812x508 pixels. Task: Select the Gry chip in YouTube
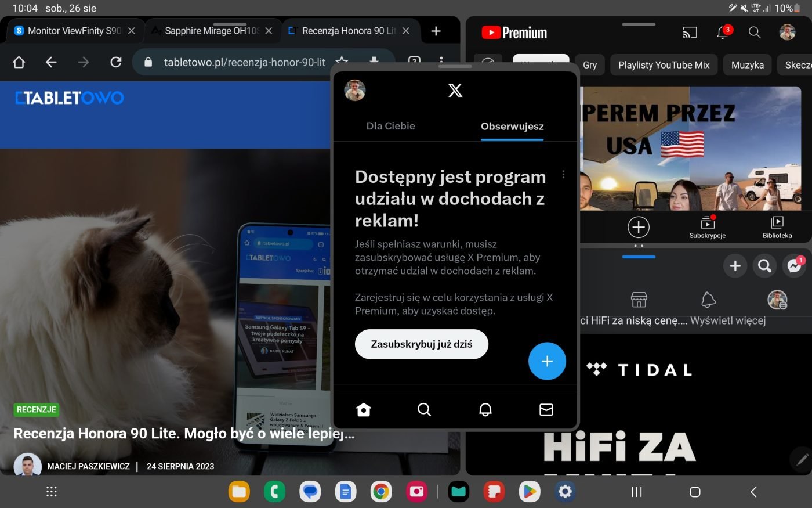point(590,65)
